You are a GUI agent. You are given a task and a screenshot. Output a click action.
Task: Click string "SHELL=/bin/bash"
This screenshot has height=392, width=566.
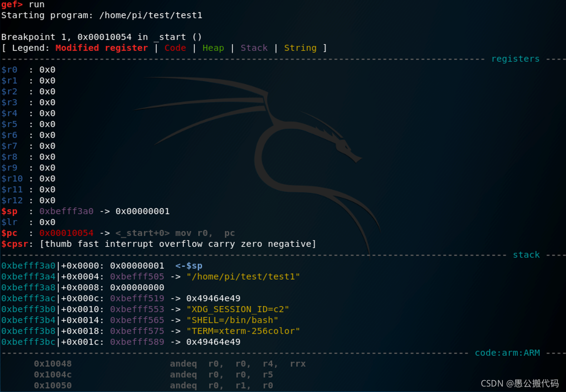click(x=232, y=320)
